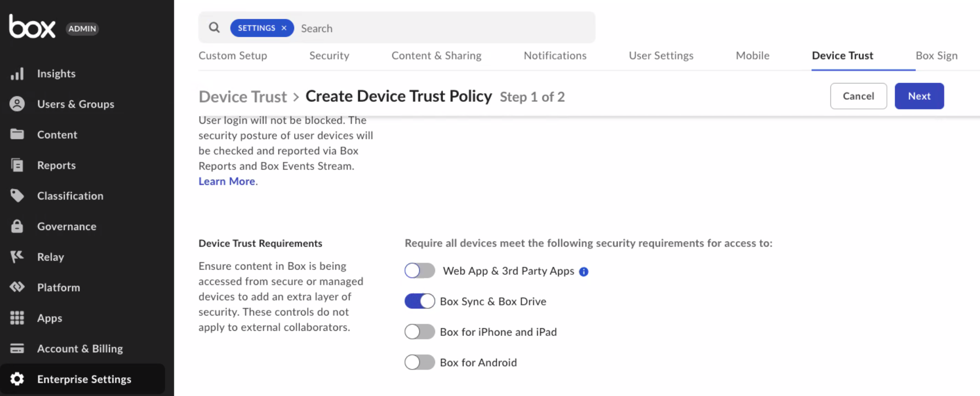Remove the SETTINGS search filter chip
Viewport: 980px width, 396px height.
pos(284,28)
